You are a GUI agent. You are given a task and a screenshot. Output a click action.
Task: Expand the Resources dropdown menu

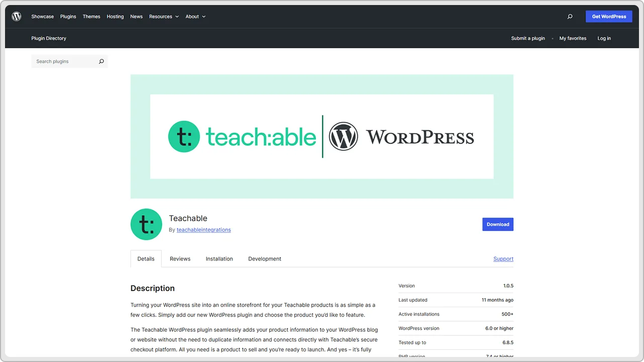click(x=164, y=17)
